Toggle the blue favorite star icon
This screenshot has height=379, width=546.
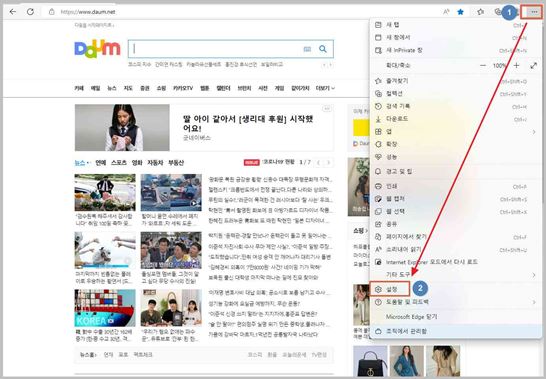click(x=460, y=12)
